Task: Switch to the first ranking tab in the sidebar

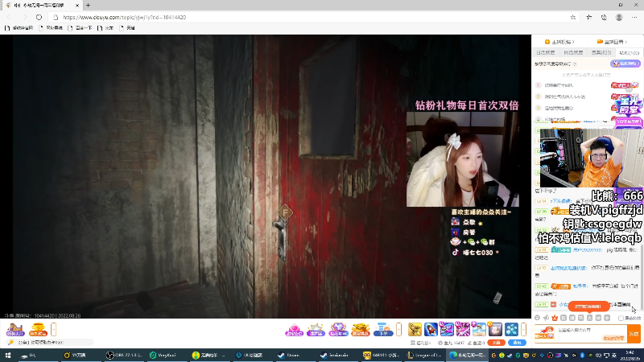Action: (x=546, y=52)
